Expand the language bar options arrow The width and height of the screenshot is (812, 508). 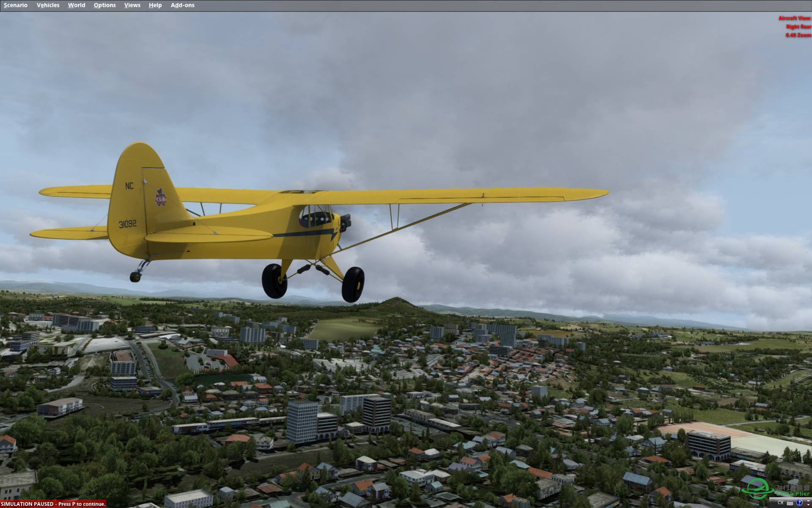808,505
